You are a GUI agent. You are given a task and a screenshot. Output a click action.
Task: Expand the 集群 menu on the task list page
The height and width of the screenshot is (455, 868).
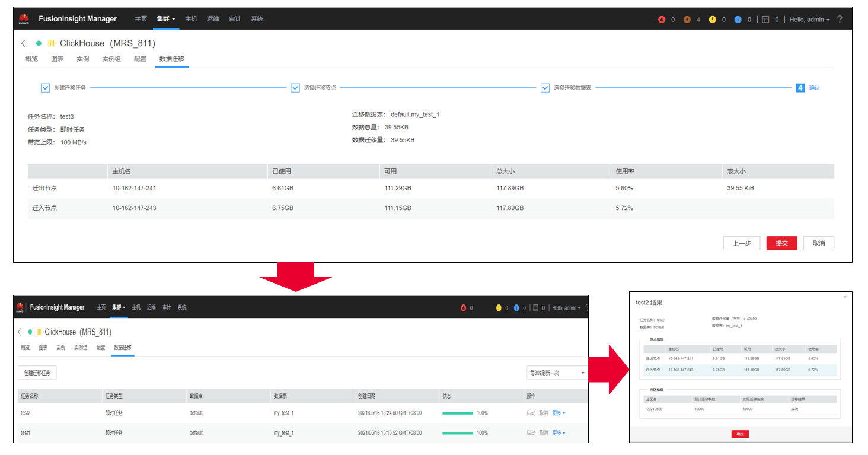coord(119,307)
